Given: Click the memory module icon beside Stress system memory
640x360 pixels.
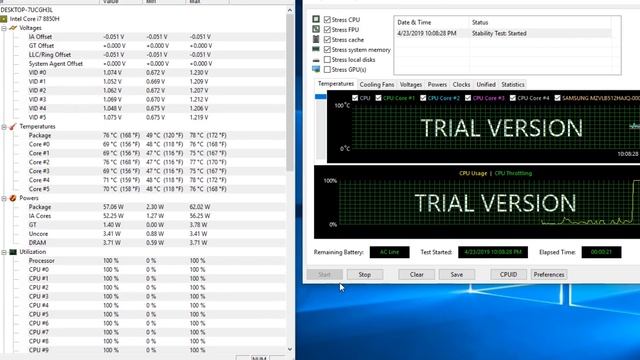Looking at the screenshot, I should pyautogui.click(x=316, y=49).
